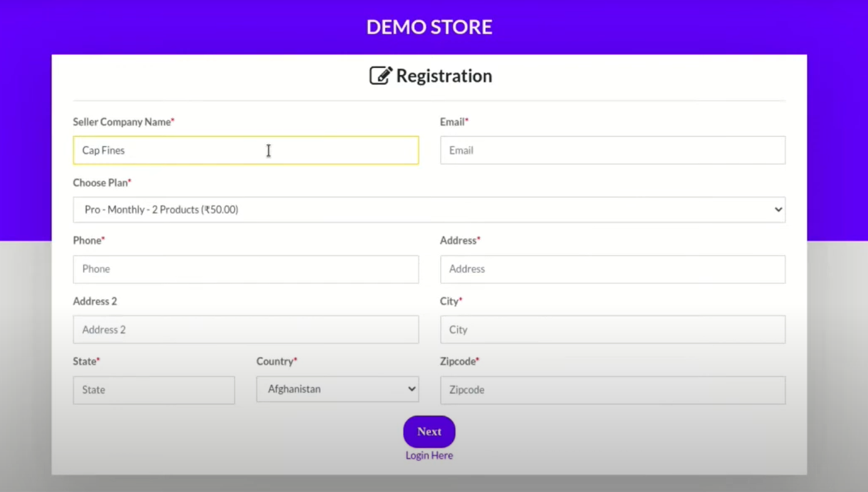Click the State input field
Image resolution: width=868 pixels, height=492 pixels.
tap(154, 390)
